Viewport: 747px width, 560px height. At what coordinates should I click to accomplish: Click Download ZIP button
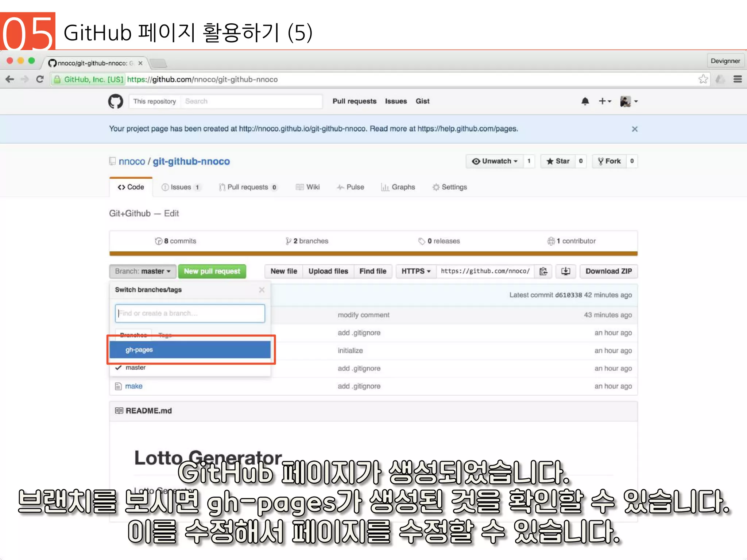(608, 271)
